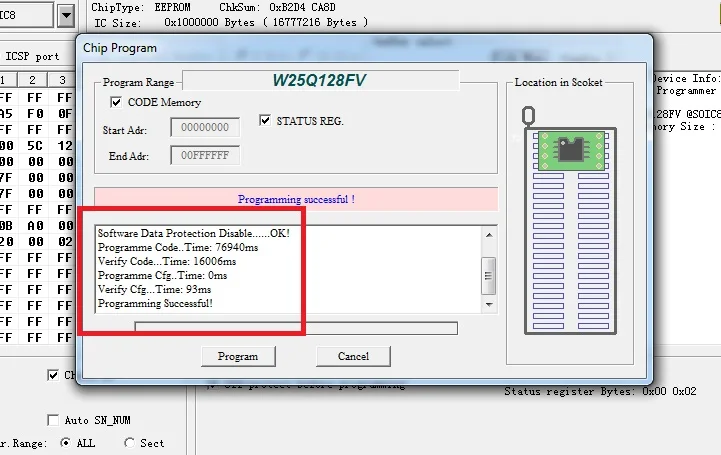Click the Cancel button in Chip Program
The width and height of the screenshot is (721, 455).
coord(353,356)
